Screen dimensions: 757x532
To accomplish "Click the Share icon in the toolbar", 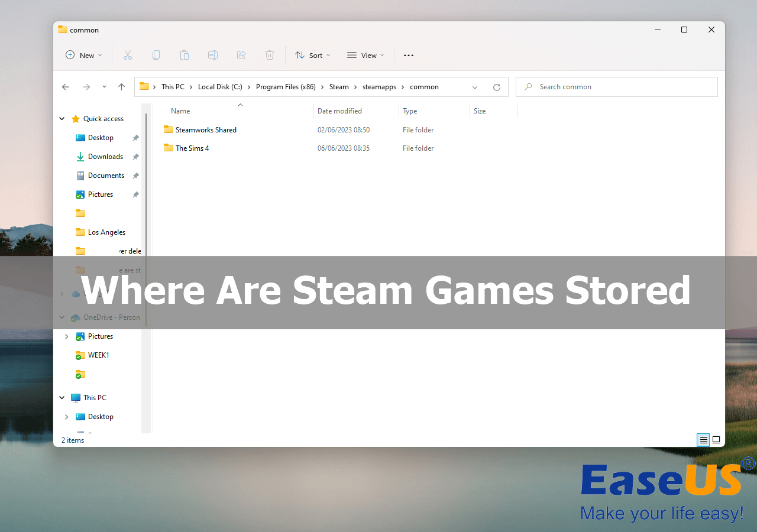I will pyautogui.click(x=241, y=55).
